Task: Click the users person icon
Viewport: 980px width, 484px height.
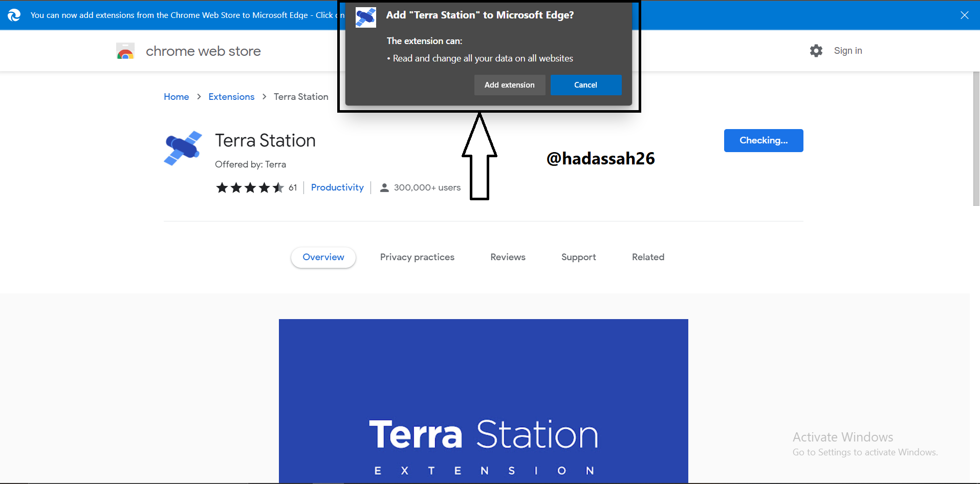Action: point(384,188)
